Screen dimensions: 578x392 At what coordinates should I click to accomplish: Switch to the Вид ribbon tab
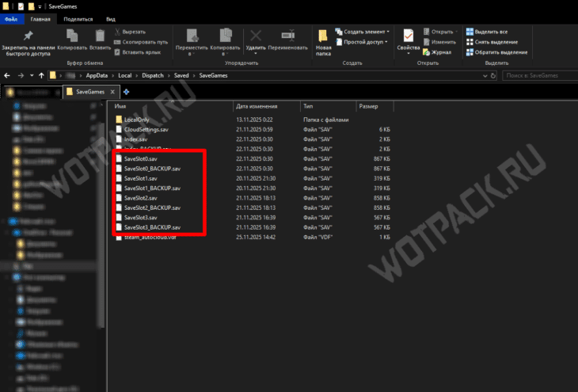(x=111, y=18)
